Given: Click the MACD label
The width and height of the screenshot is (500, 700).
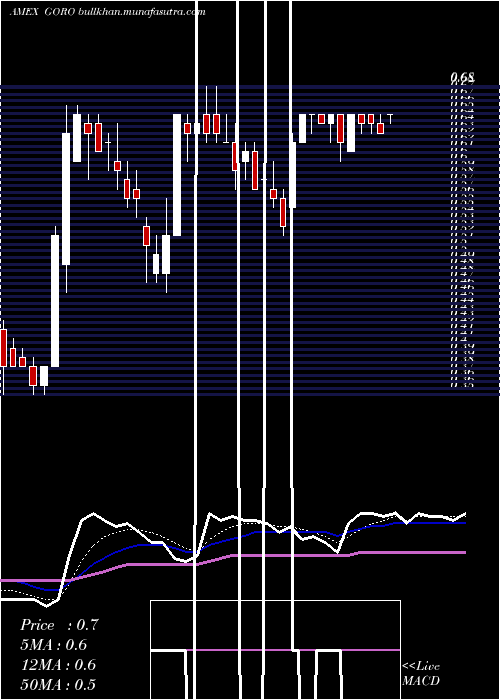Looking at the screenshot, I should pos(421,681).
